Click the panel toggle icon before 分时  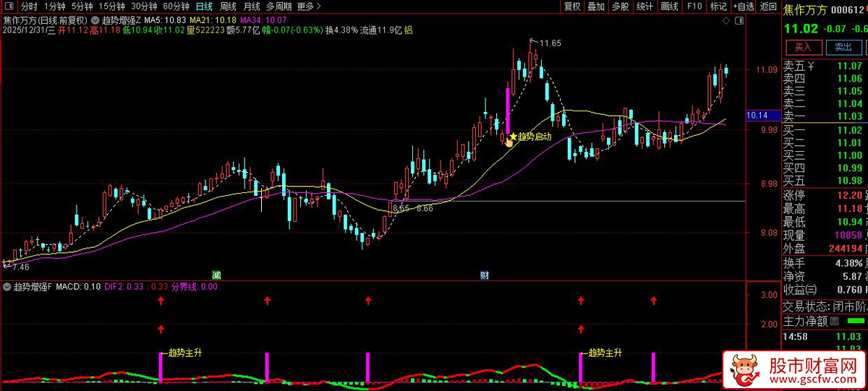pyautogui.click(x=8, y=7)
